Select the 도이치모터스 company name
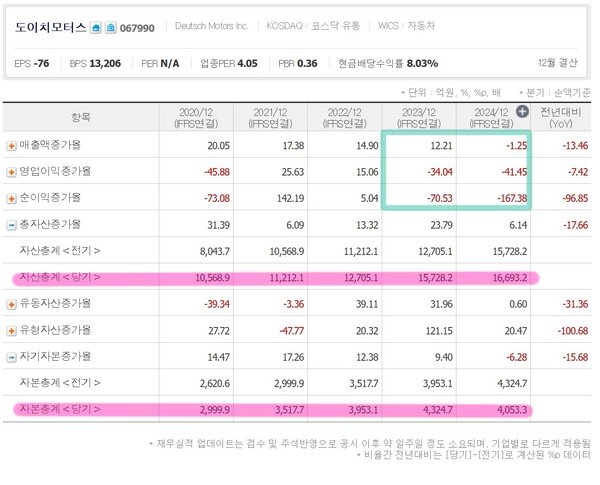Image resolution: width=600 pixels, height=485 pixels. coord(51,28)
